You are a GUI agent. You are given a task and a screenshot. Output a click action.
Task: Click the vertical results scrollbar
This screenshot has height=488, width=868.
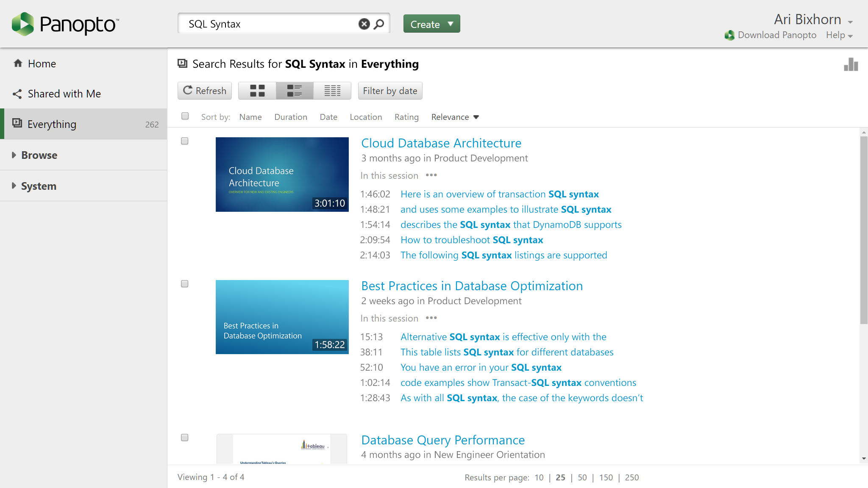863,230
